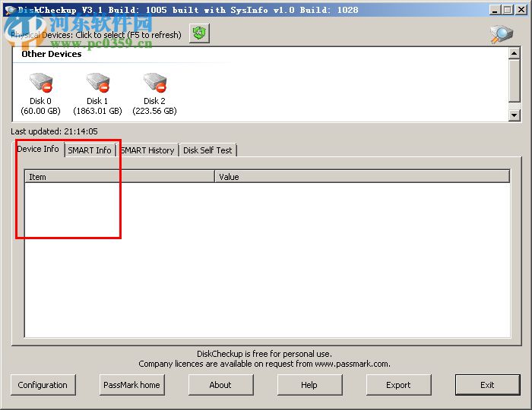The image size is (532, 410).
Task: Click the Last updated time text
Action: pos(54,131)
